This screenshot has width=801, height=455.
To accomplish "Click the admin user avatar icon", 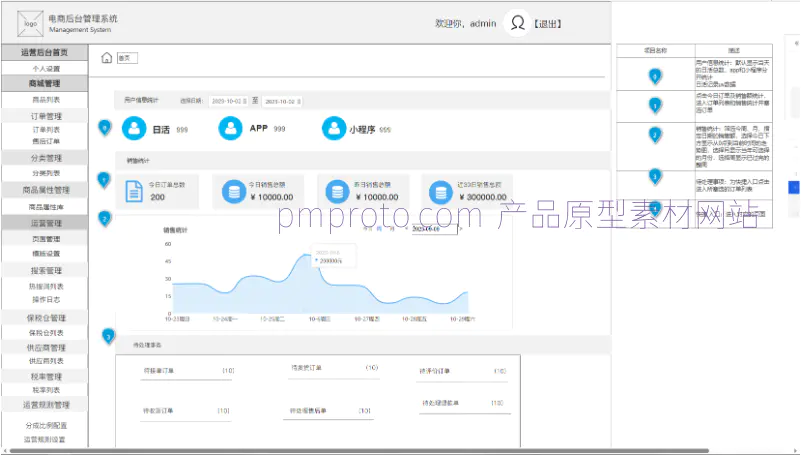I will point(516,22).
